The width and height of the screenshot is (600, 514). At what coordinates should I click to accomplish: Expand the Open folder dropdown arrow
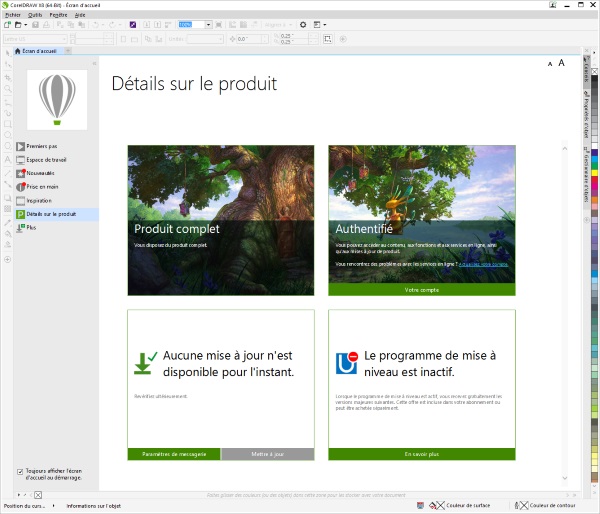[26, 24]
